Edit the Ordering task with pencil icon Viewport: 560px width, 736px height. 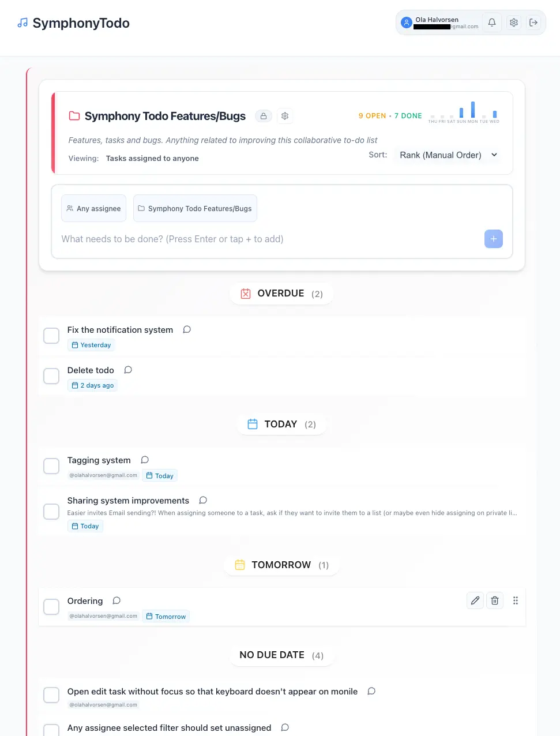[475, 600]
